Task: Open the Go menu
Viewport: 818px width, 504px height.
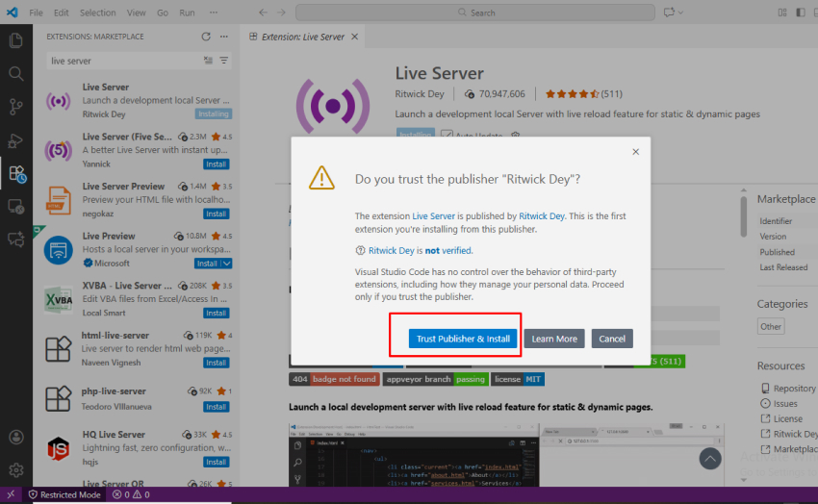Action: point(163,13)
